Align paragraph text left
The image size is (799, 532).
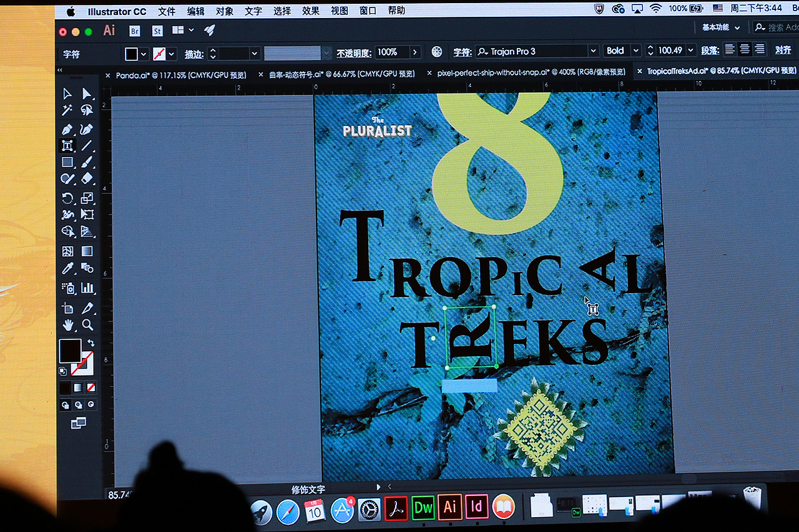point(729,49)
